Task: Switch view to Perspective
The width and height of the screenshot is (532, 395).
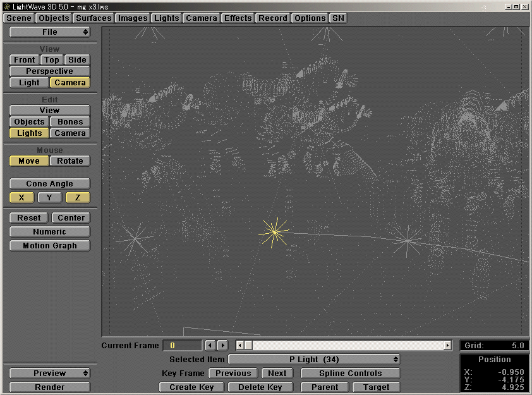Action: pyautogui.click(x=49, y=71)
